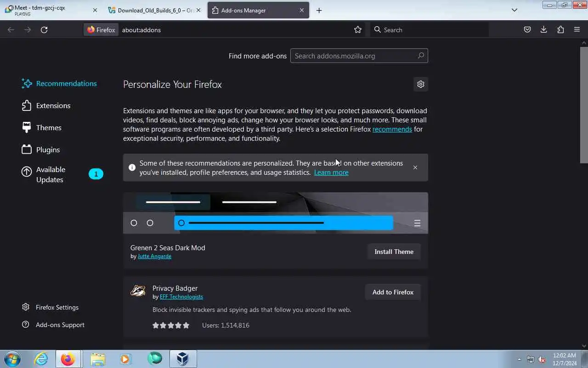Click the muted volume tray icon
The width and height of the screenshot is (588, 368).
pos(542,359)
